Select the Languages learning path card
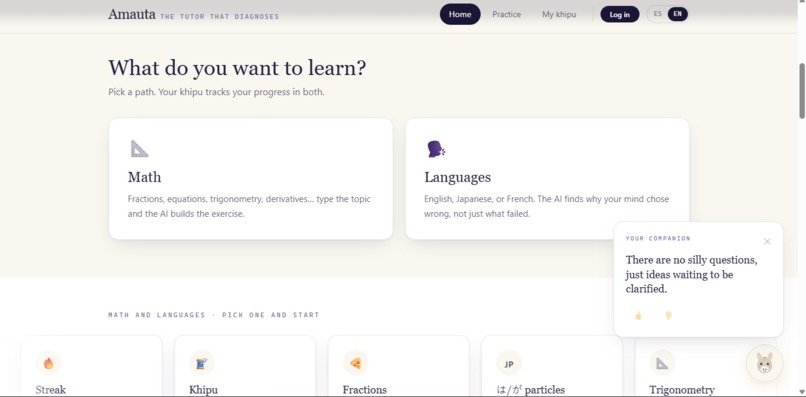Image resolution: width=806 pixels, height=397 pixels. (547, 179)
